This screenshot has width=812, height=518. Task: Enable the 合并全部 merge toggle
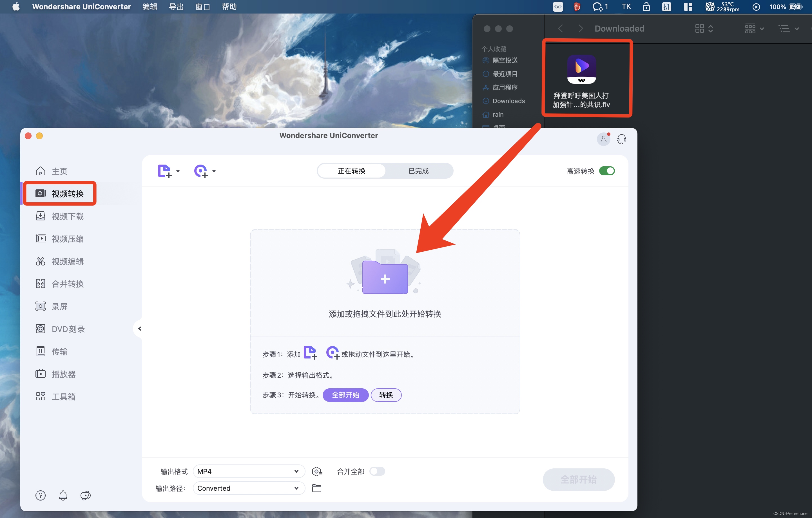click(x=377, y=471)
